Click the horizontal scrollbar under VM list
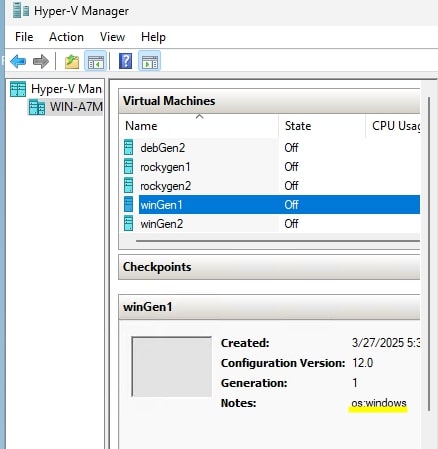This screenshot has height=449, width=438. (278, 240)
